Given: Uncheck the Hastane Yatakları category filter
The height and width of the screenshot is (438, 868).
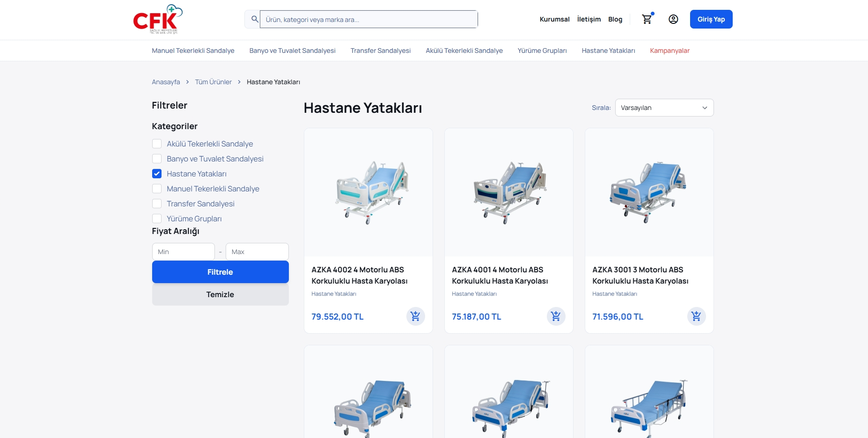Looking at the screenshot, I should [157, 174].
